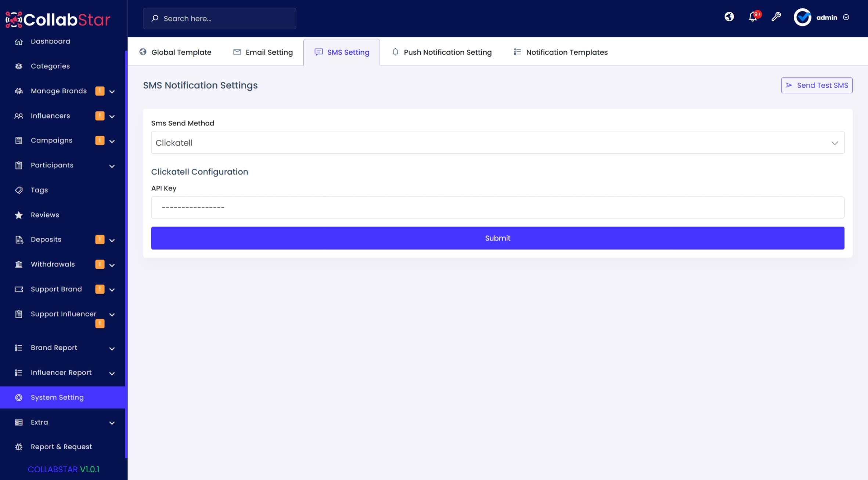Click the admin avatar image
Viewport: 868px width, 480px height.
pyautogui.click(x=803, y=17)
